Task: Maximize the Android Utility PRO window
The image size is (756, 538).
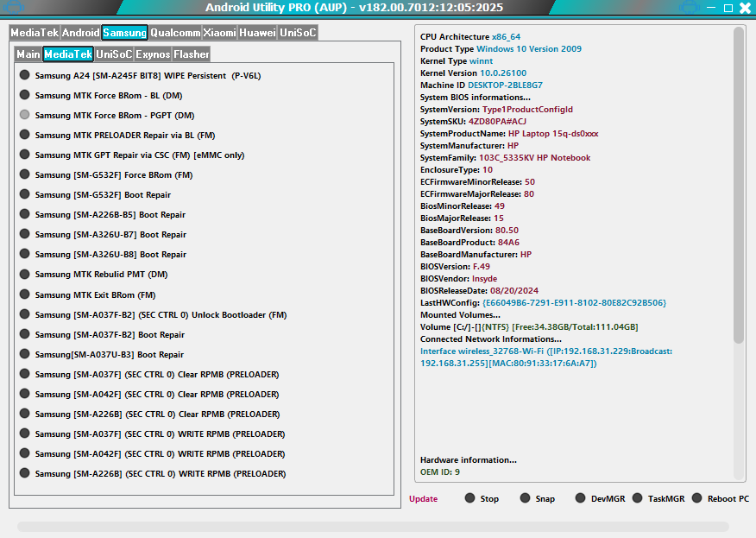Action: click(728, 8)
